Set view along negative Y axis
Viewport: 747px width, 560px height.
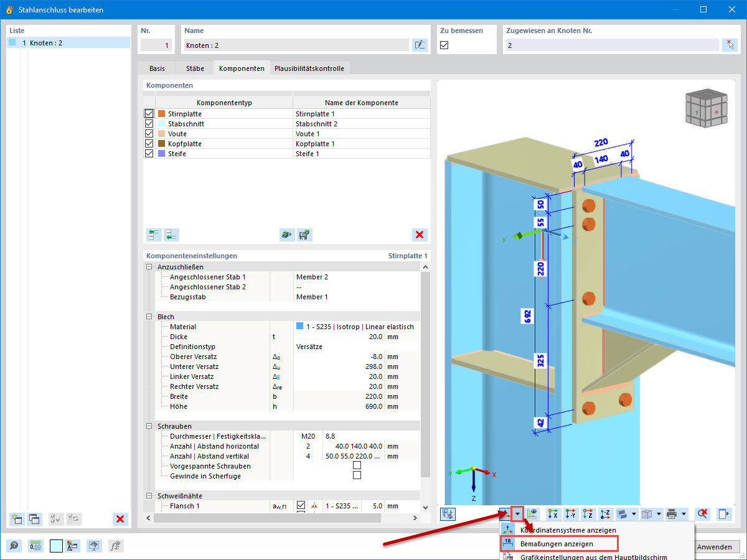tap(571, 514)
